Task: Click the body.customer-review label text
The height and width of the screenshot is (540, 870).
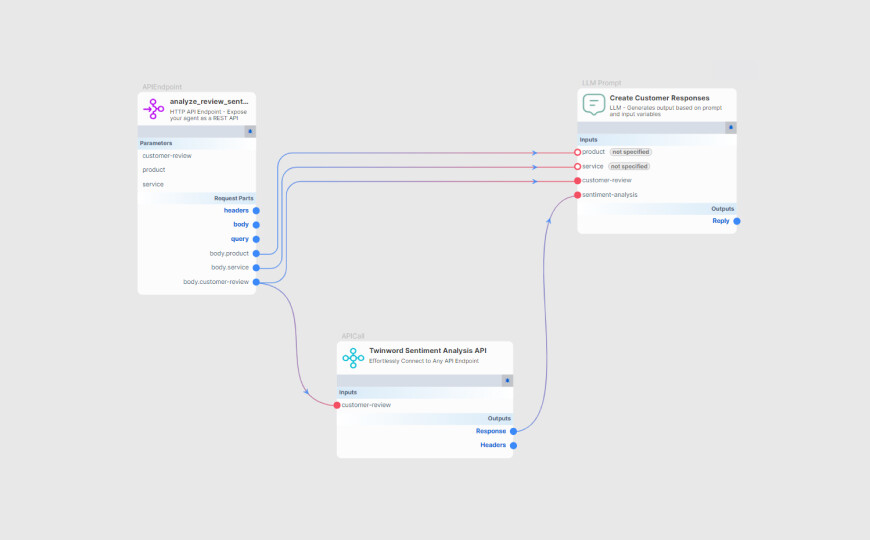Action: tap(216, 282)
